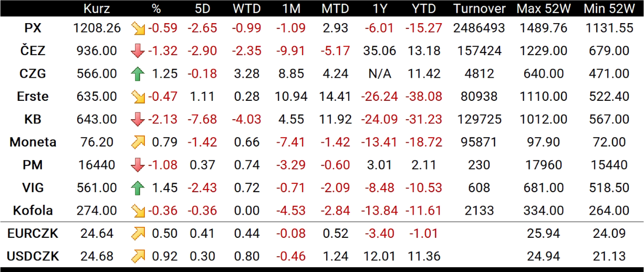Click the PX turnover value 2486493
Screen dimensions: 644x272
pyautogui.click(x=479, y=28)
